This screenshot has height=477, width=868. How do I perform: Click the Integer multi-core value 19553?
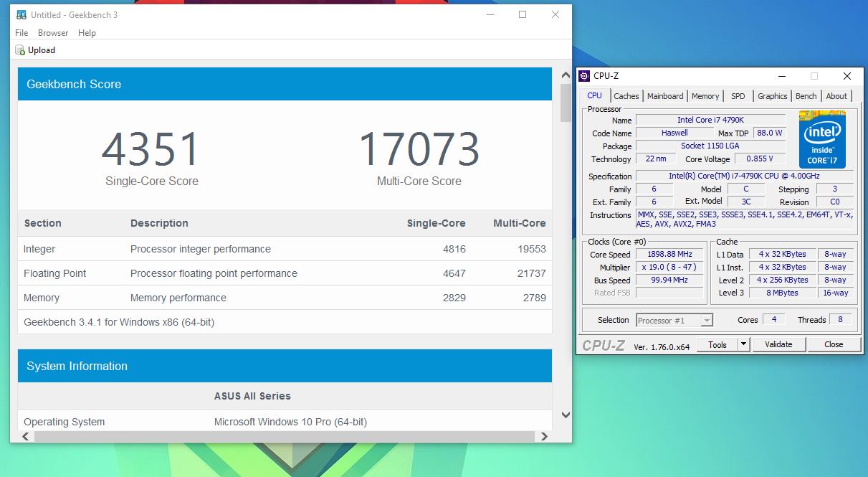click(533, 249)
